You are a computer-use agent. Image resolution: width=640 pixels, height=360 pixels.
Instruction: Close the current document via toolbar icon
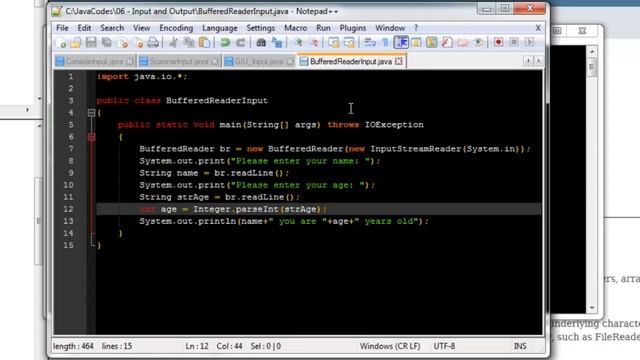122,42
